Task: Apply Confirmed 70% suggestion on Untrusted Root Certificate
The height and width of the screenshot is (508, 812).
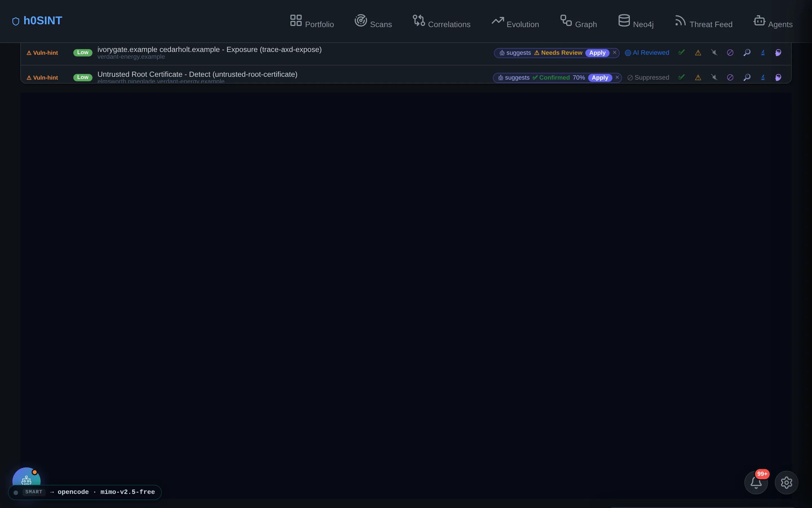Action: tap(600, 78)
